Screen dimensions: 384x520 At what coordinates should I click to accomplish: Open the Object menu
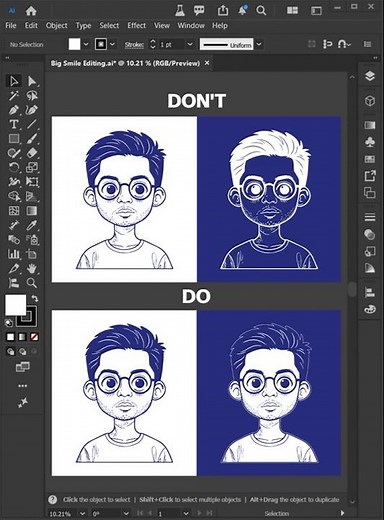click(x=57, y=26)
